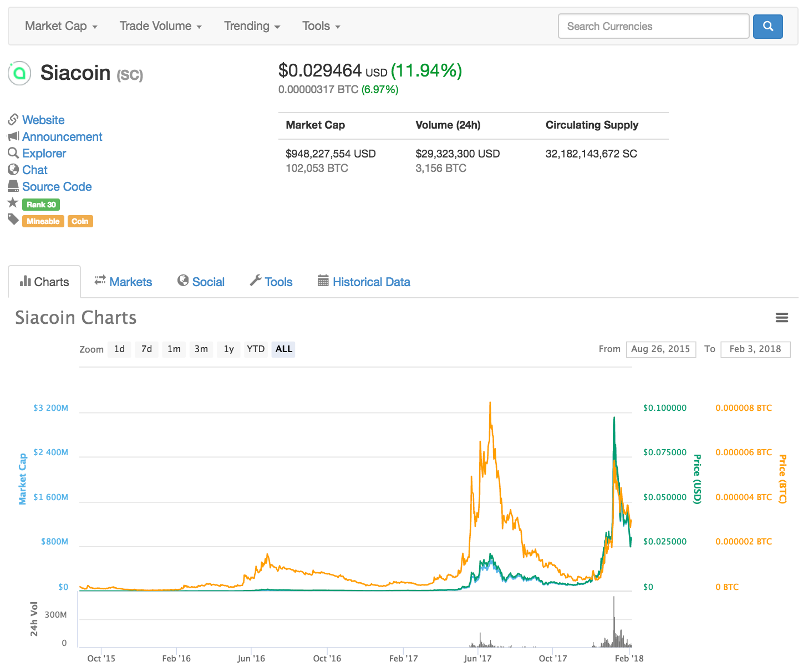Open the Announcement link
The width and height of the screenshot is (803, 672).
coord(62,136)
